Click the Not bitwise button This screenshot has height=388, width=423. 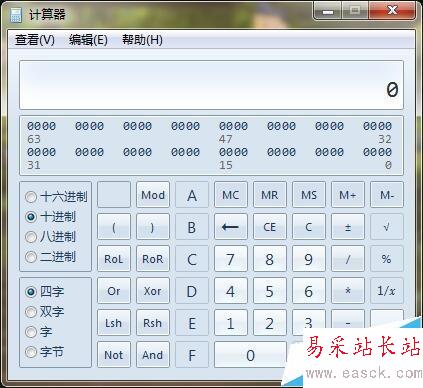[x=114, y=355]
